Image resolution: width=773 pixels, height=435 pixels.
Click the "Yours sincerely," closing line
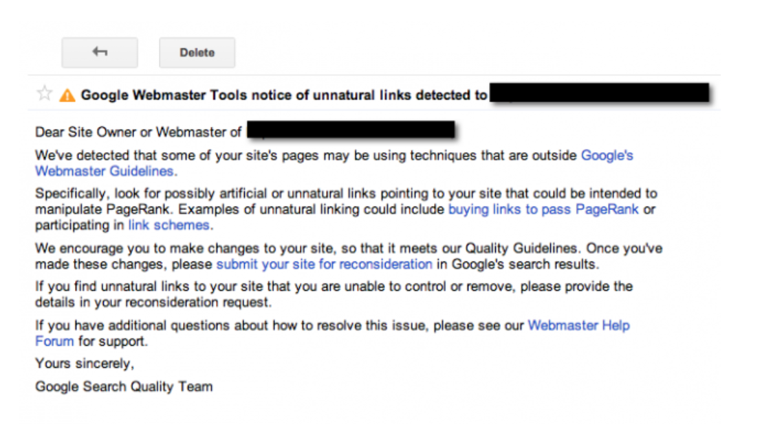click(x=84, y=363)
